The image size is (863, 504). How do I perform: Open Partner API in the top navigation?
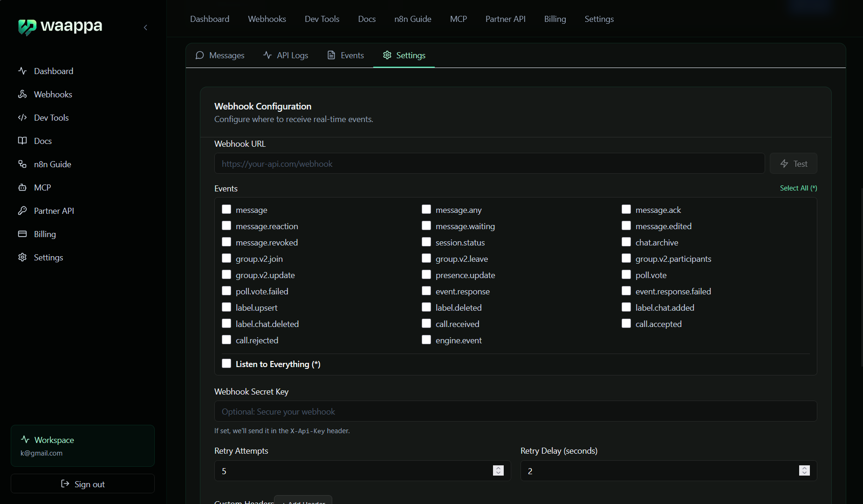506,19
